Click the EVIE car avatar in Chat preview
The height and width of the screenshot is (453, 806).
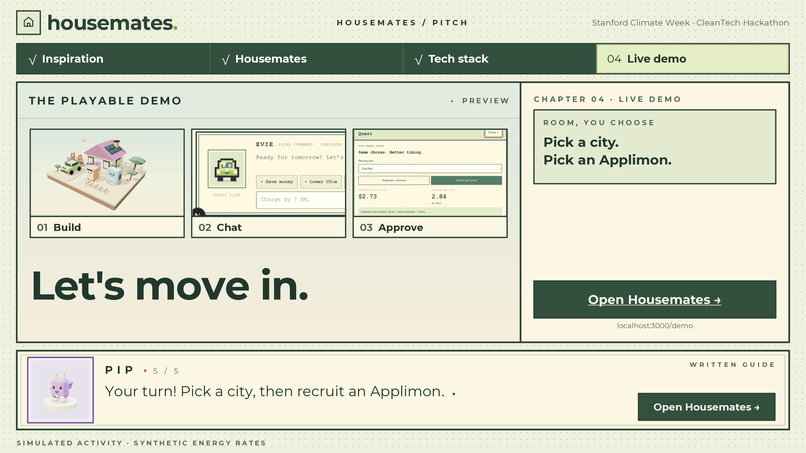click(227, 169)
